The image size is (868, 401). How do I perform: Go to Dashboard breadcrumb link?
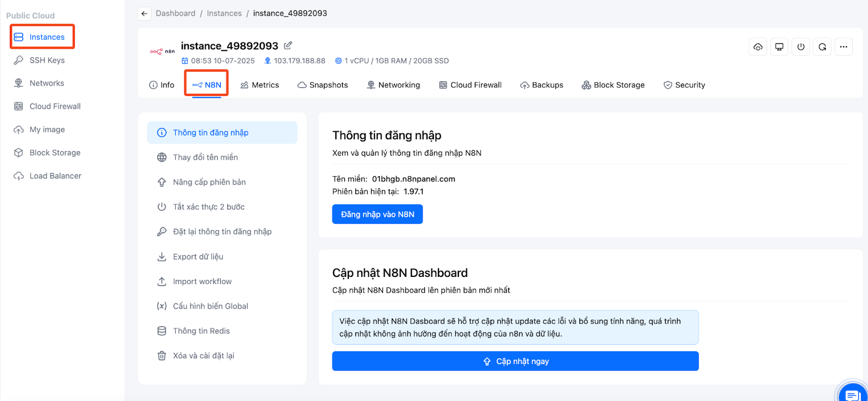(x=175, y=13)
